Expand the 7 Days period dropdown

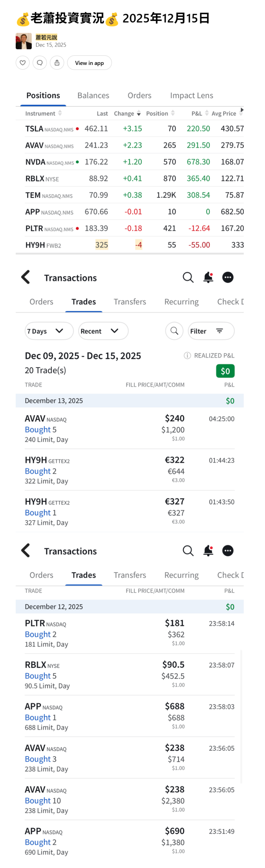[x=49, y=331]
